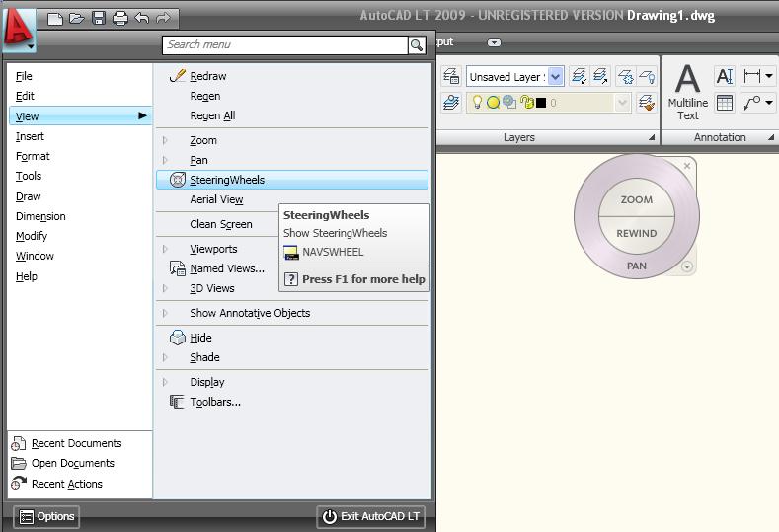
Task: Click the magnifier icon beside Search menu
Action: 417,45
